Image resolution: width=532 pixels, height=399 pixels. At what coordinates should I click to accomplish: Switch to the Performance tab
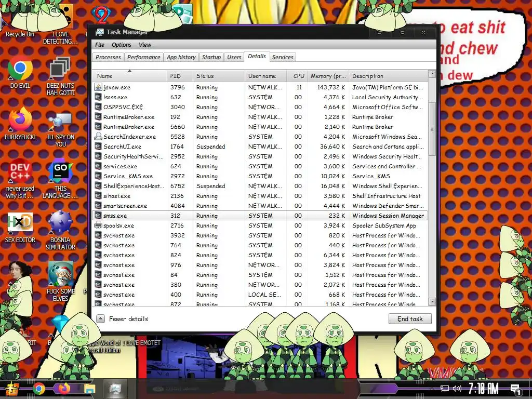coord(144,57)
